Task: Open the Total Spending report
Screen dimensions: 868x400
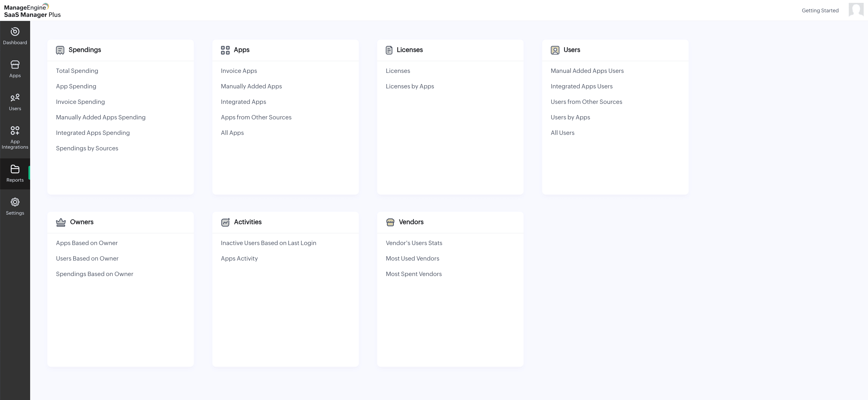Action: [x=77, y=71]
